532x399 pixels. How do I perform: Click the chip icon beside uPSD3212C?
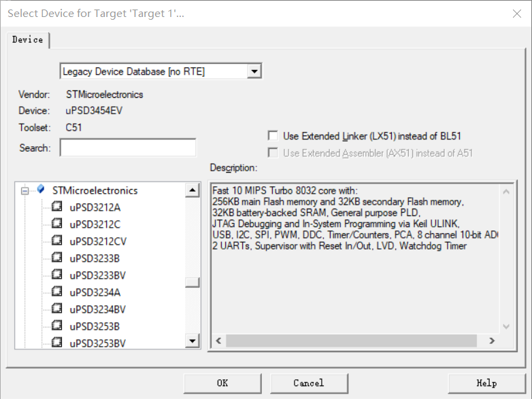(57, 223)
